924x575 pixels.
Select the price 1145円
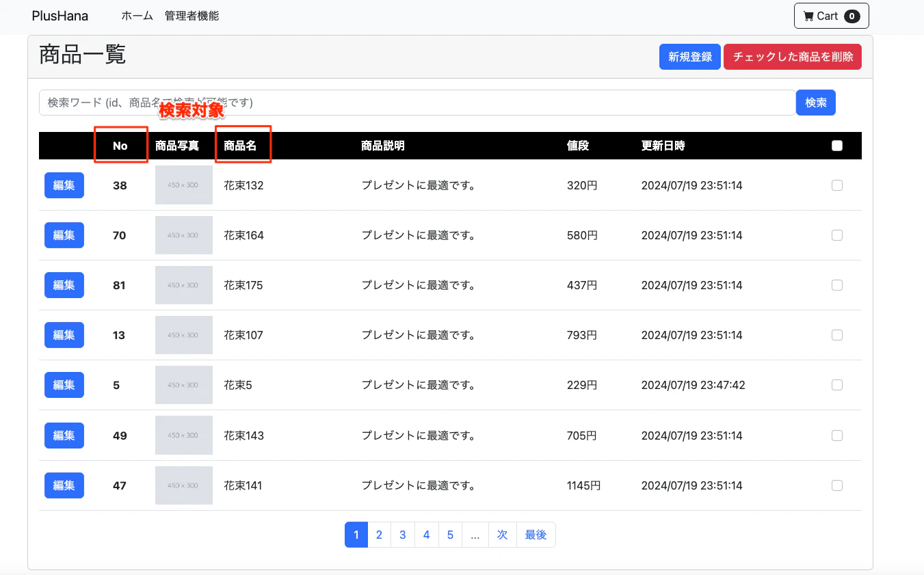(x=584, y=485)
